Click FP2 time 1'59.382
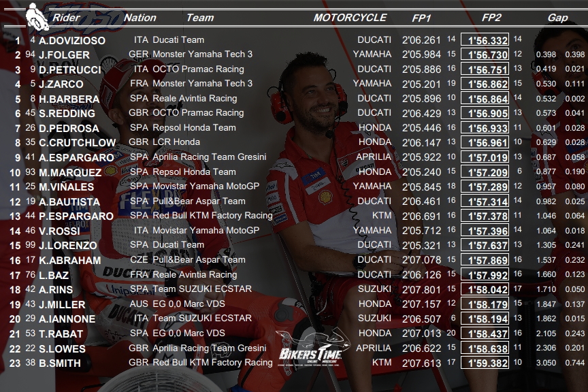This screenshot has height=392, width=588. pos(485,363)
